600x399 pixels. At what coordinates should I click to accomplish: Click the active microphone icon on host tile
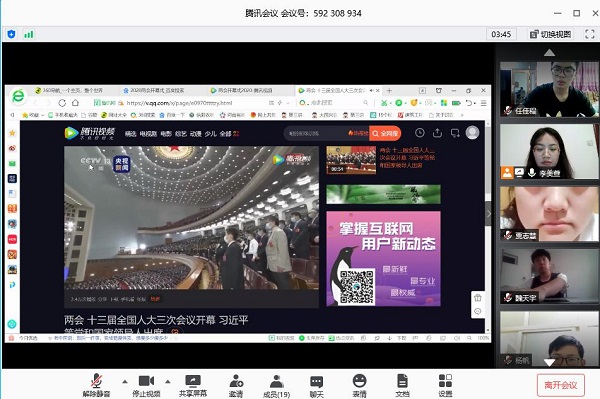(x=532, y=173)
